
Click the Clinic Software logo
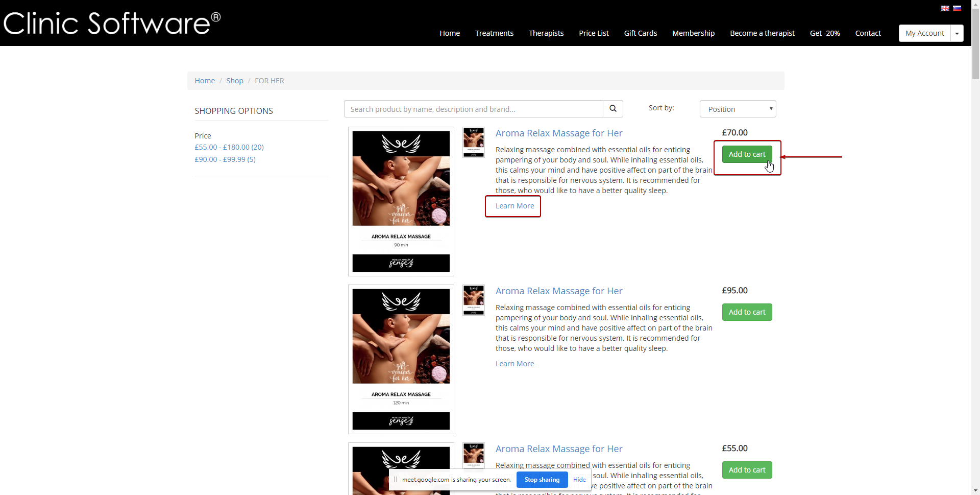click(112, 23)
